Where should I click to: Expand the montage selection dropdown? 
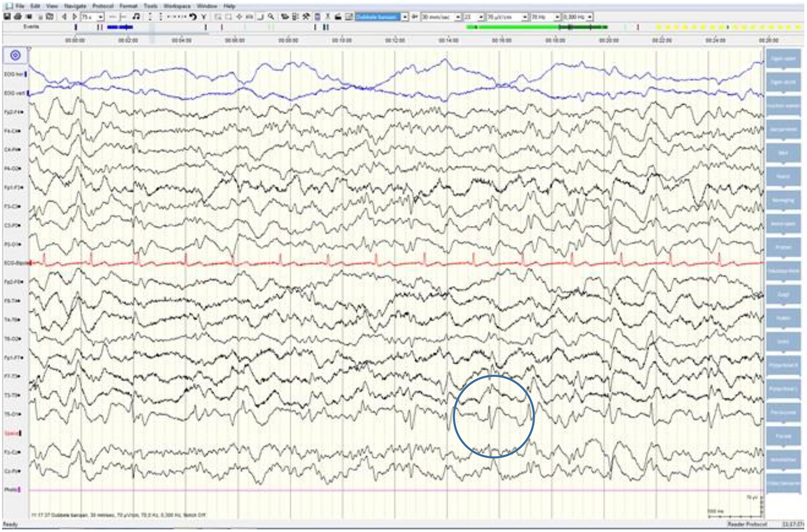tap(405, 17)
